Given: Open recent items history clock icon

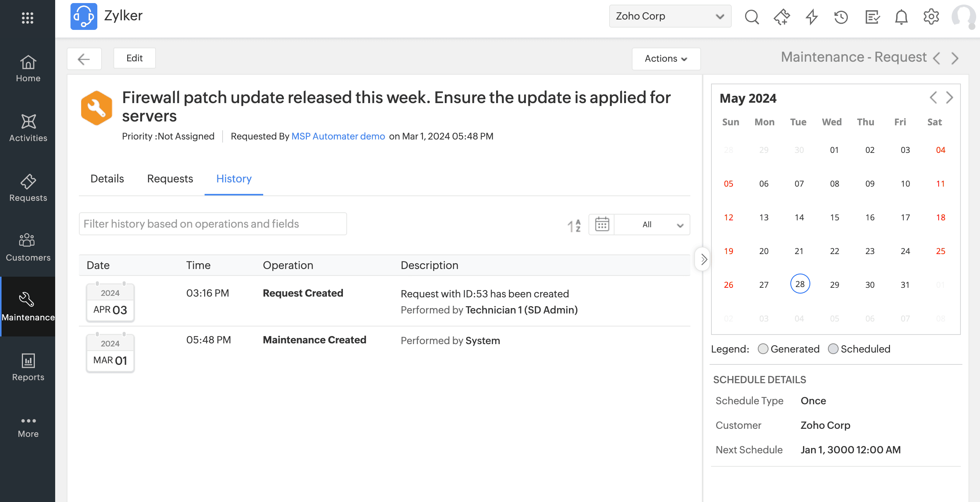Looking at the screenshot, I should (x=841, y=17).
